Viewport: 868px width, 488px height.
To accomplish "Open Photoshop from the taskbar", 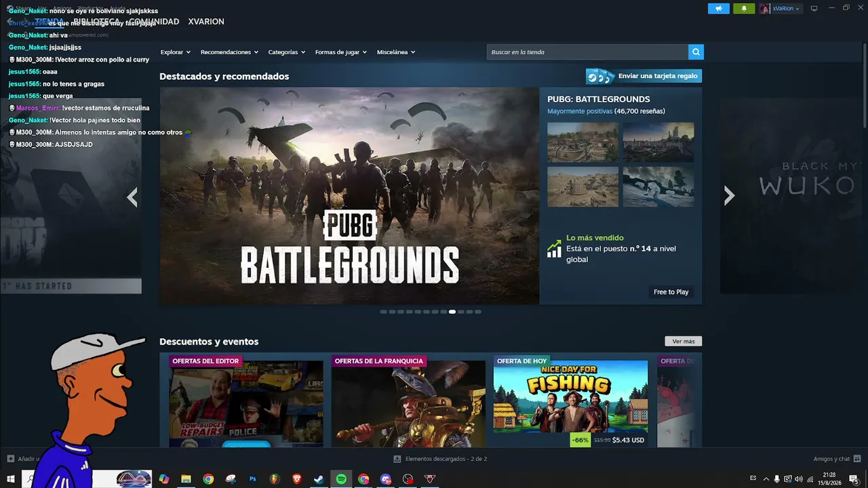I will (x=253, y=479).
